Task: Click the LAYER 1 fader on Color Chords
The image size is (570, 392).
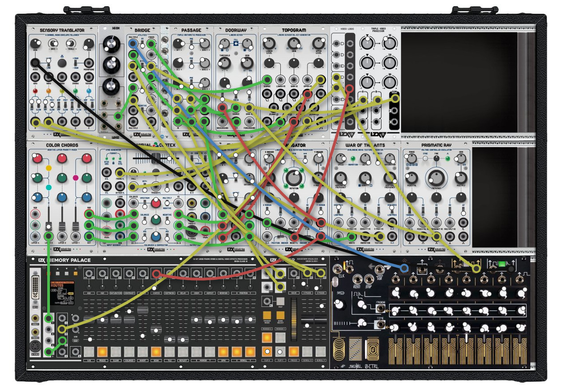Action: (76, 226)
